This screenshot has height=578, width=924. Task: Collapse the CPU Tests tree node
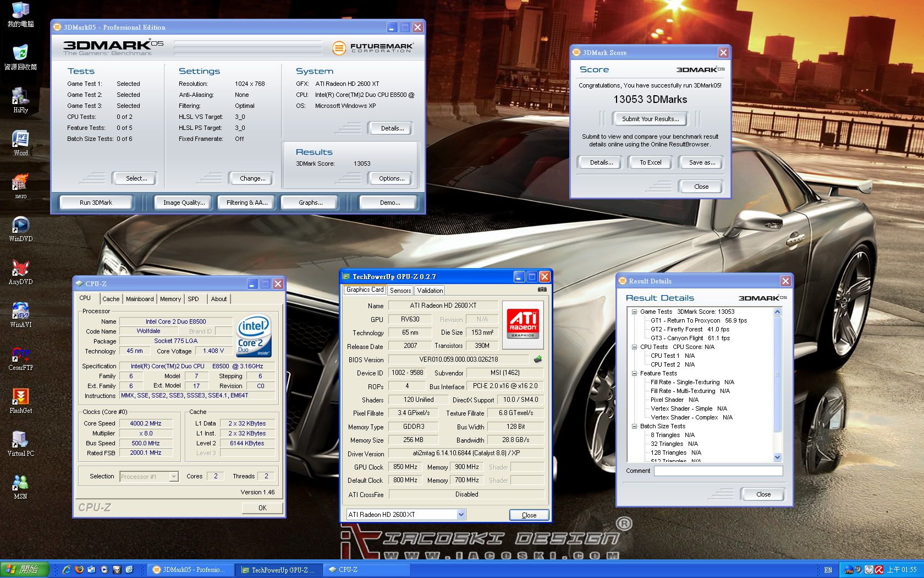tap(634, 347)
